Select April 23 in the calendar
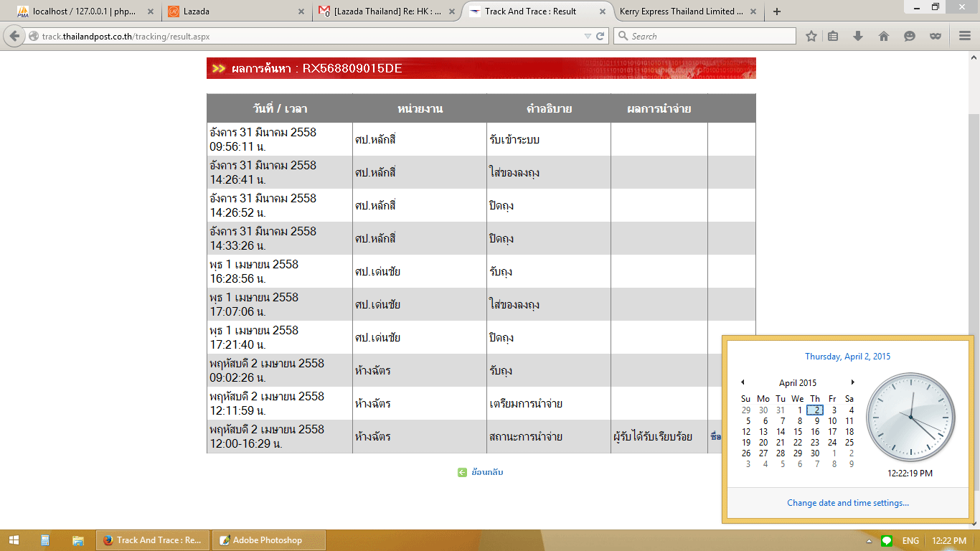 pyautogui.click(x=815, y=443)
